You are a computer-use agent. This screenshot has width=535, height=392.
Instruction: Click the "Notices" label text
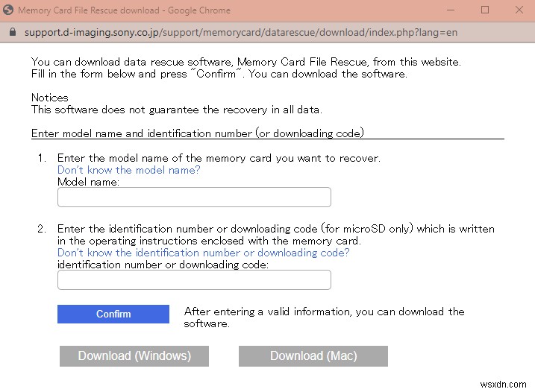[49, 98]
